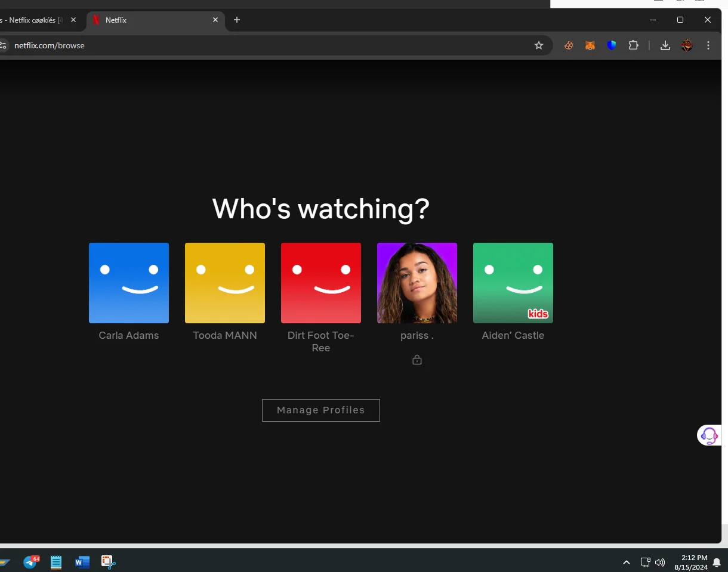The image size is (728, 572).
Task: Click the headset support assistant widget
Action: tap(710, 435)
